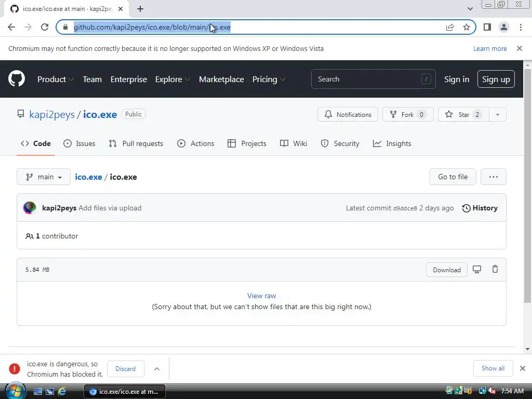This screenshot has width=532, height=399.
Task: Dismiss the Chromium unsupported warning bar
Action: pyautogui.click(x=520, y=48)
